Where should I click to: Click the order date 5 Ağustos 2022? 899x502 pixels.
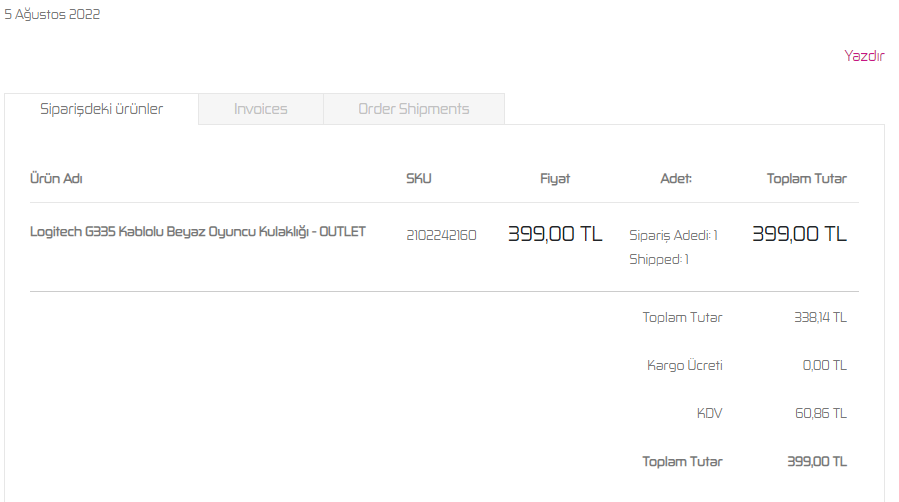point(52,14)
